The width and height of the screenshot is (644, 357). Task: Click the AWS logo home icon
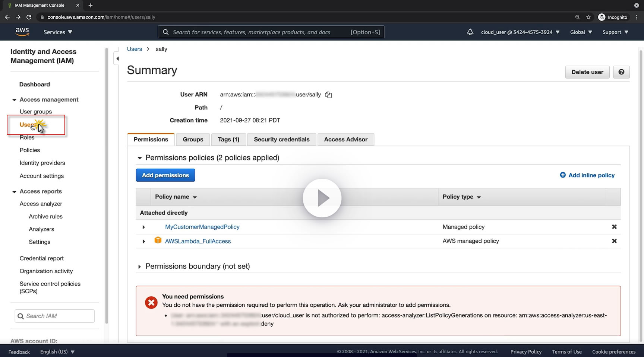22,32
